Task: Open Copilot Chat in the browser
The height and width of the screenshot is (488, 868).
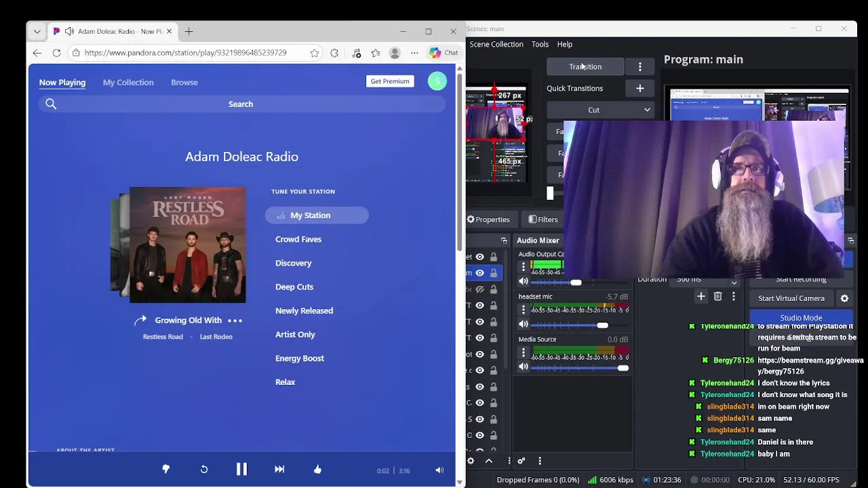Action: pyautogui.click(x=443, y=53)
